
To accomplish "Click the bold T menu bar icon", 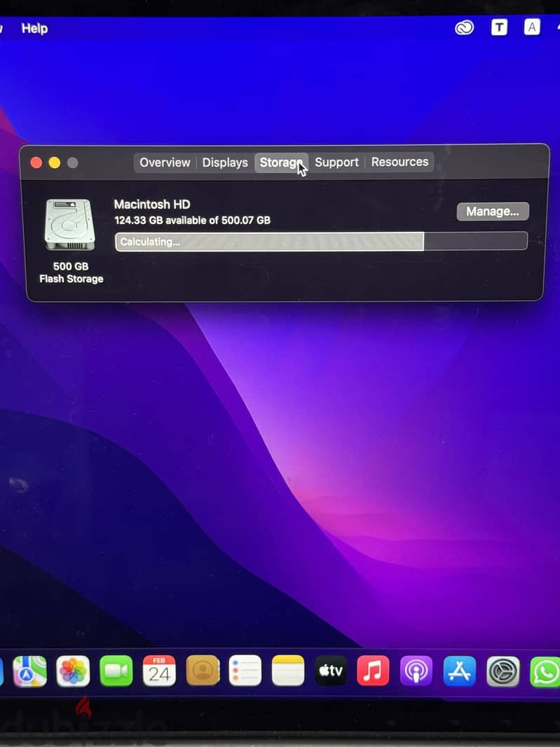I will point(499,27).
